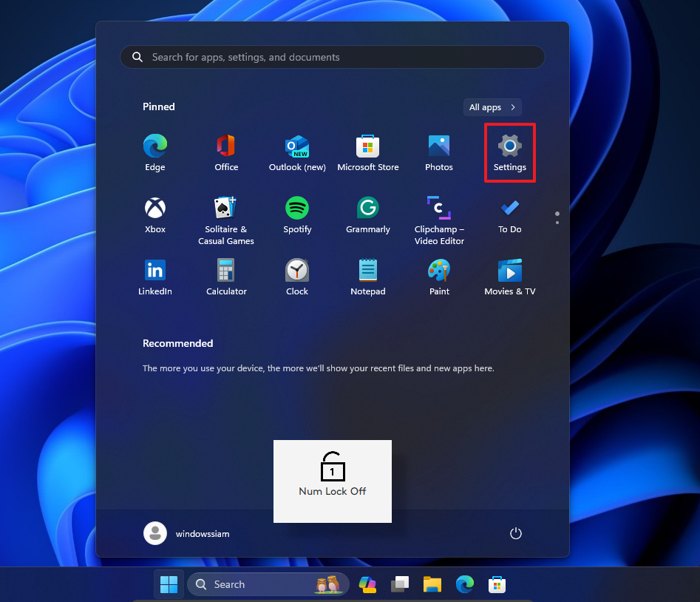This screenshot has height=602, width=700.
Task: Launch Edge from the taskbar
Action: point(464,584)
